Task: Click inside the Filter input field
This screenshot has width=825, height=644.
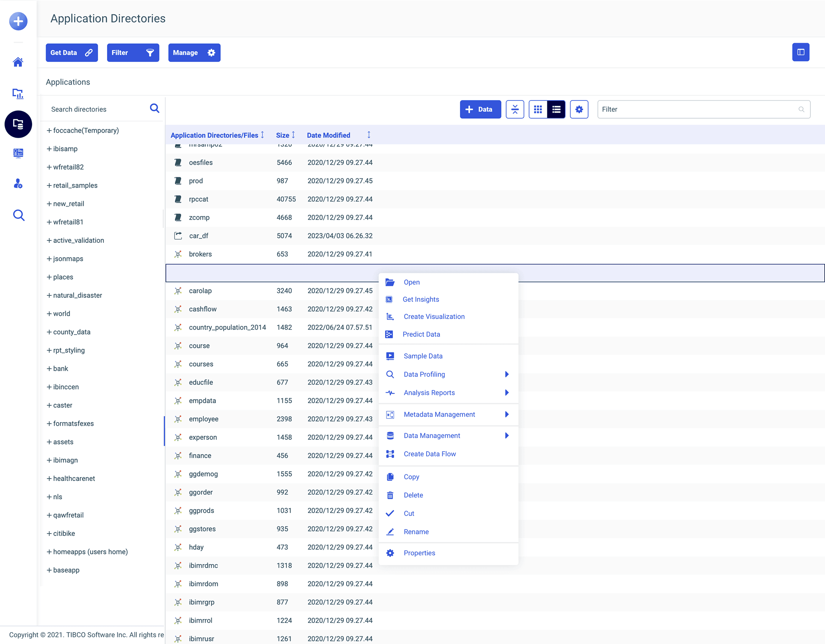Action: 703,109
